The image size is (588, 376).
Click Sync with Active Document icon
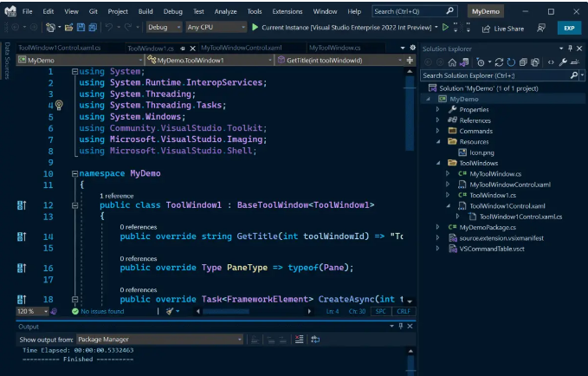click(499, 62)
